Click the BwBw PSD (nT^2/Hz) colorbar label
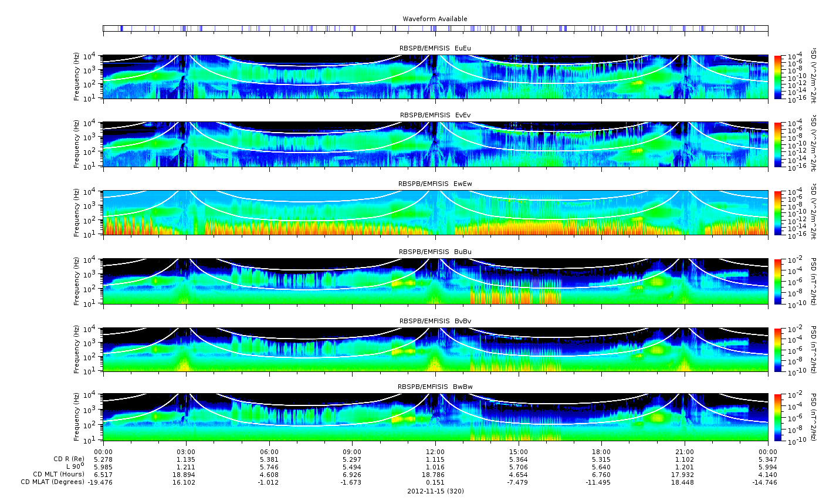The height and width of the screenshot is (504, 826). 814,417
